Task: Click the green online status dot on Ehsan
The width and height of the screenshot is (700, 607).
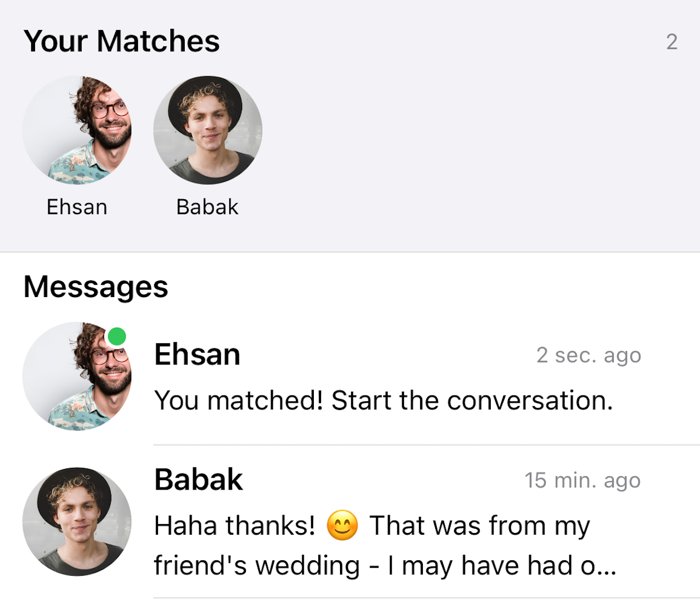Action: tap(118, 336)
